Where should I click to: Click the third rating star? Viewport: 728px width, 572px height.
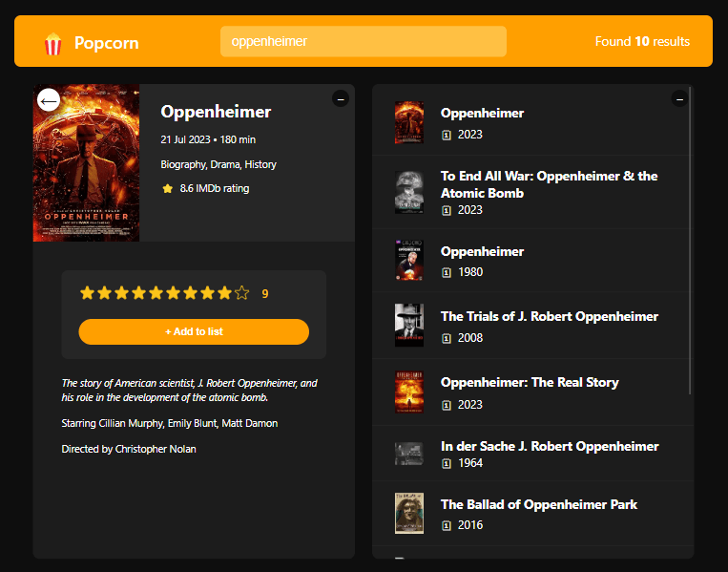coord(121,293)
